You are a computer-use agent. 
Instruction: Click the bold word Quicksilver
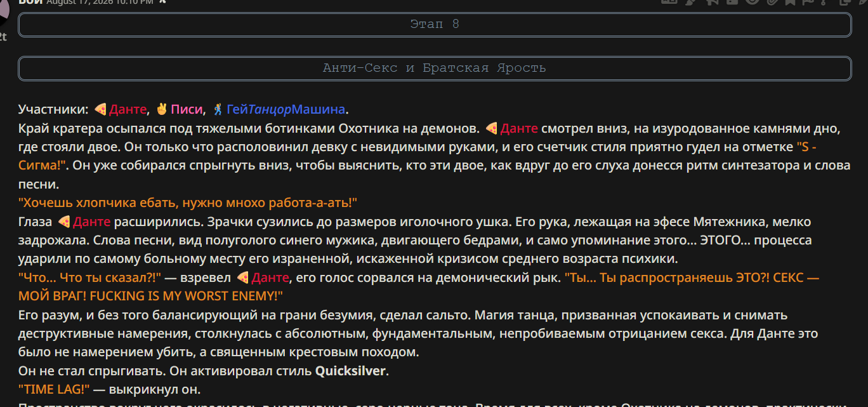click(x=350, y=371)
